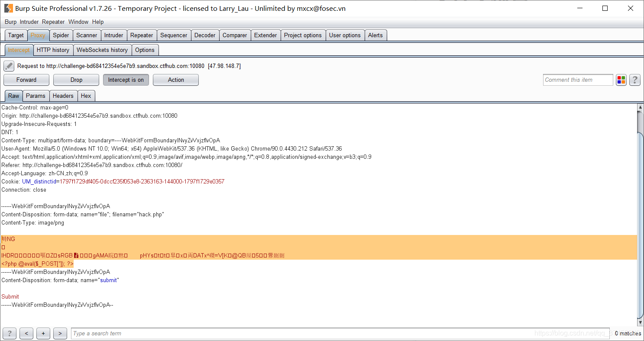
Task: Switch to the Comparer tab
Action: coord(235,35)
